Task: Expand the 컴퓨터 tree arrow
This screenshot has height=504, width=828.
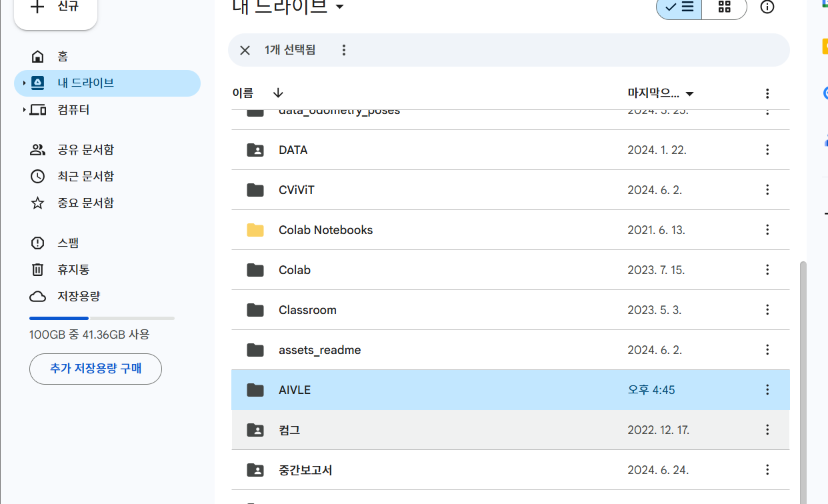Action: (x=24, y=110)
